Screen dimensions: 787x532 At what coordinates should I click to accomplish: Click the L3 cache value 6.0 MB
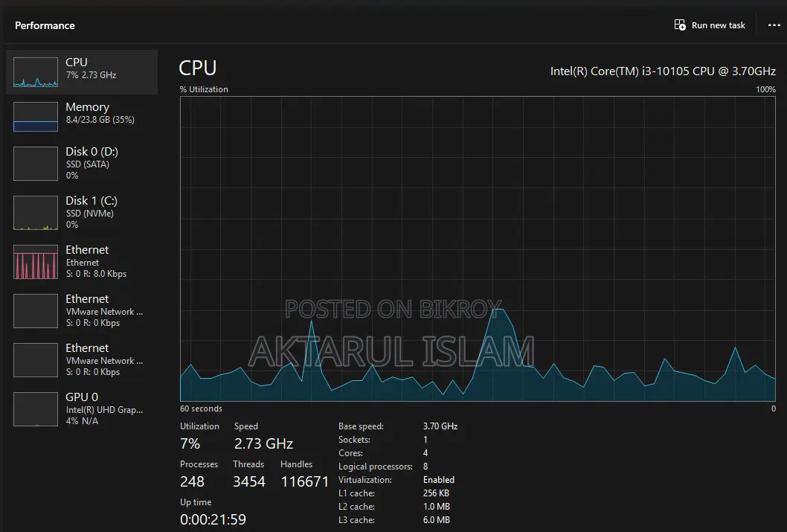[x=437, y=520]
